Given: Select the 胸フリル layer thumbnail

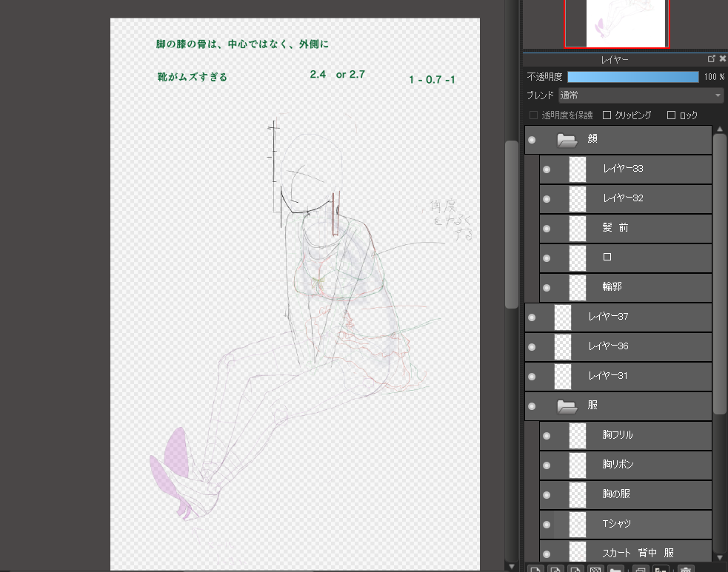Looking at the screenshot, I should point(578,436).
